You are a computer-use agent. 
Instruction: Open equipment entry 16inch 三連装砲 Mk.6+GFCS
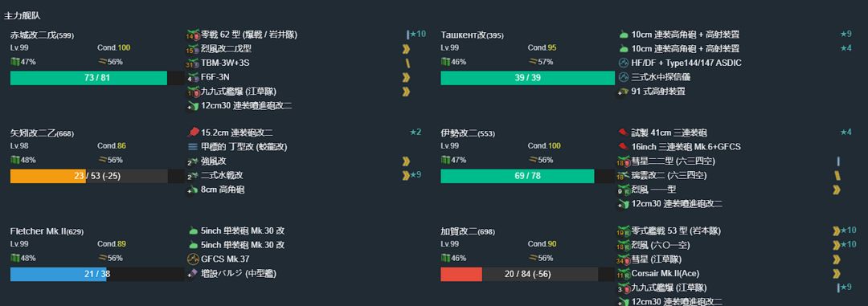click(686, 147)
